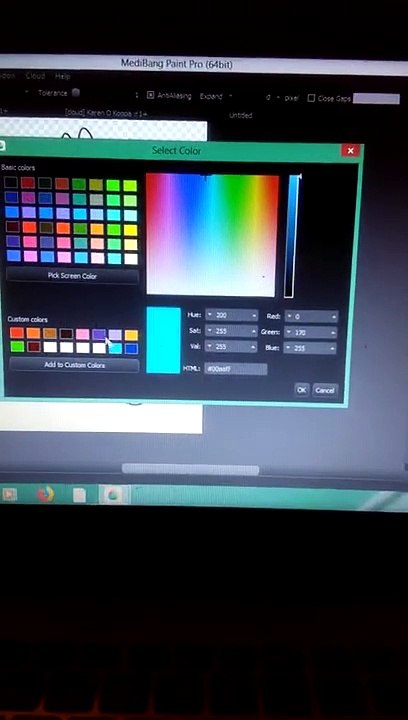The image size is (408, 720).
Task: Click the vertical blue brightness slider
Action: click(x=291, y=236)
